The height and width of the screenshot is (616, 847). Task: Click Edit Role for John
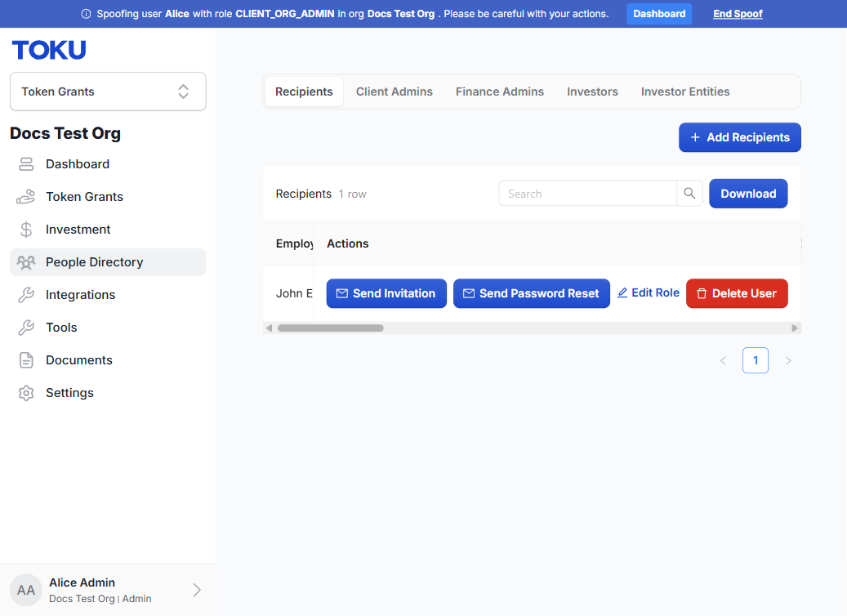649,292
